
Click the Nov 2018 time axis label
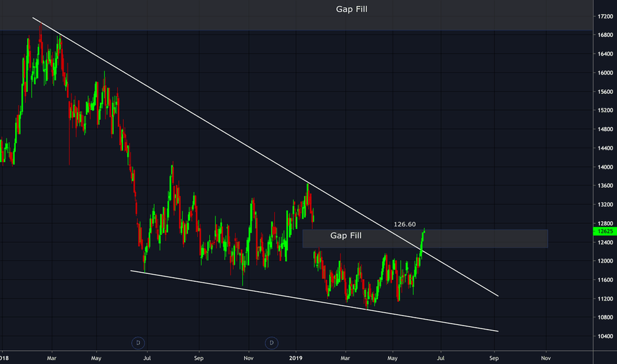pos(248,358)
